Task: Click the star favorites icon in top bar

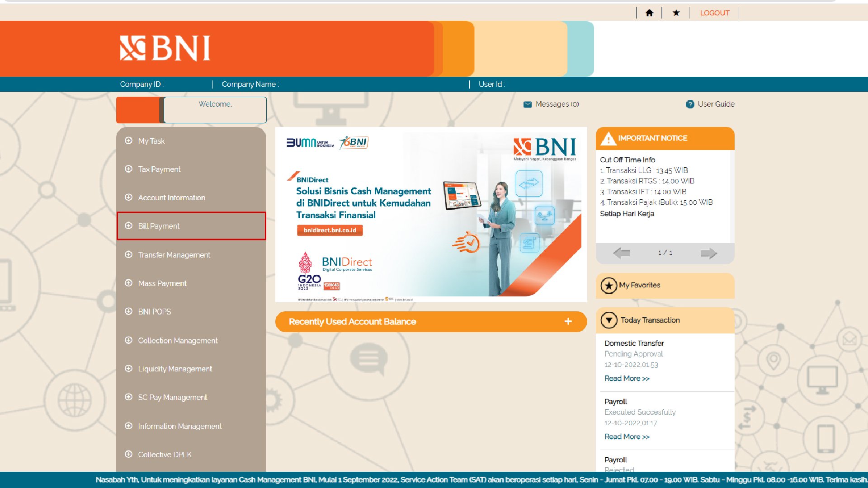Action: [x=676, y=13]
